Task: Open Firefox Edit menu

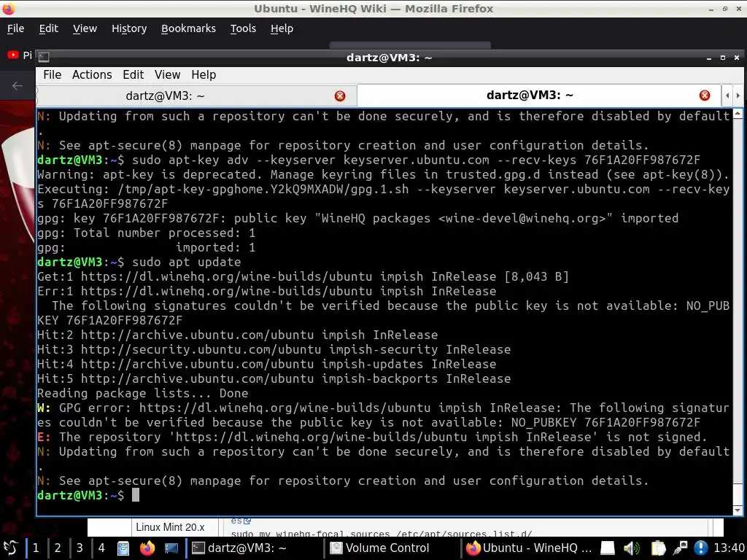Action: click(x=49, y=28)
